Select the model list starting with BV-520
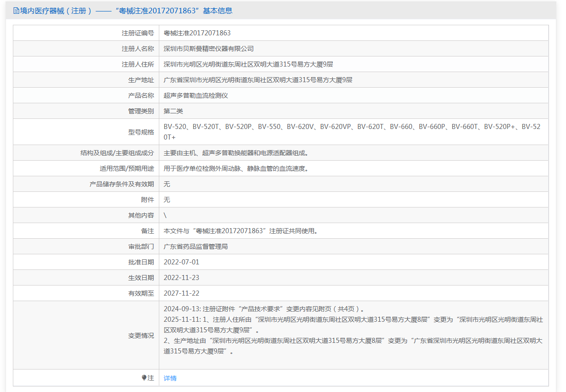 point(352,132)
